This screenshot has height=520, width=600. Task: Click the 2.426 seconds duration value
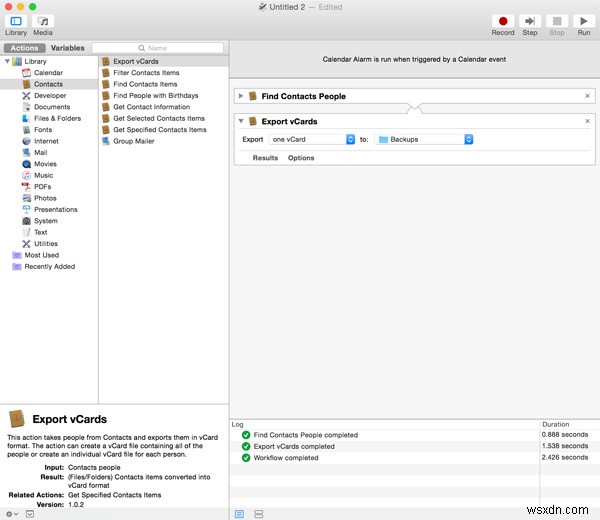[565, 458]
